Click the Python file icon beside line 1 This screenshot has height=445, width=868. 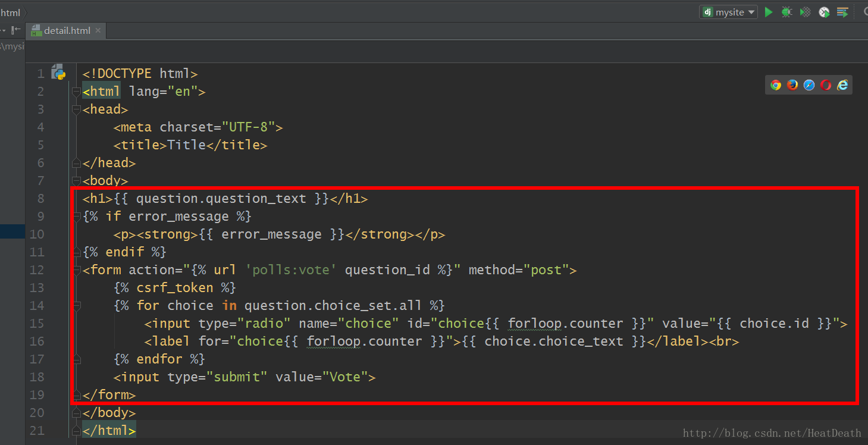[58, 73]
